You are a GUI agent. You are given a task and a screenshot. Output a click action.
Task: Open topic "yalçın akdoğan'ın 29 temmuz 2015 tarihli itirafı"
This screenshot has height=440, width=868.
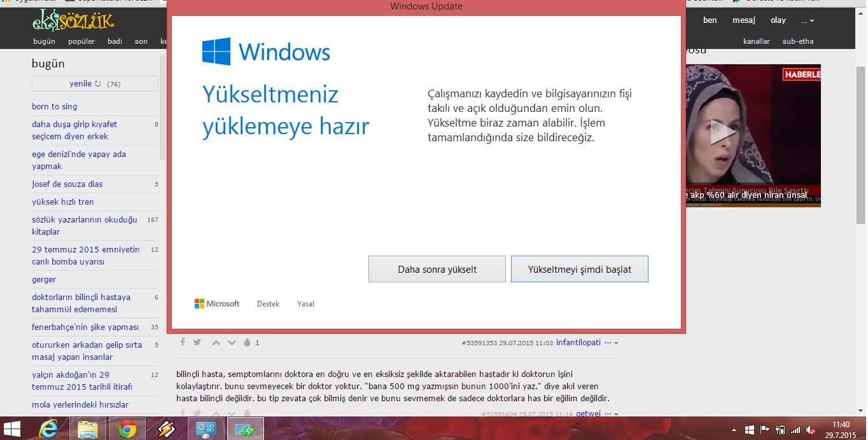(82, 381)
